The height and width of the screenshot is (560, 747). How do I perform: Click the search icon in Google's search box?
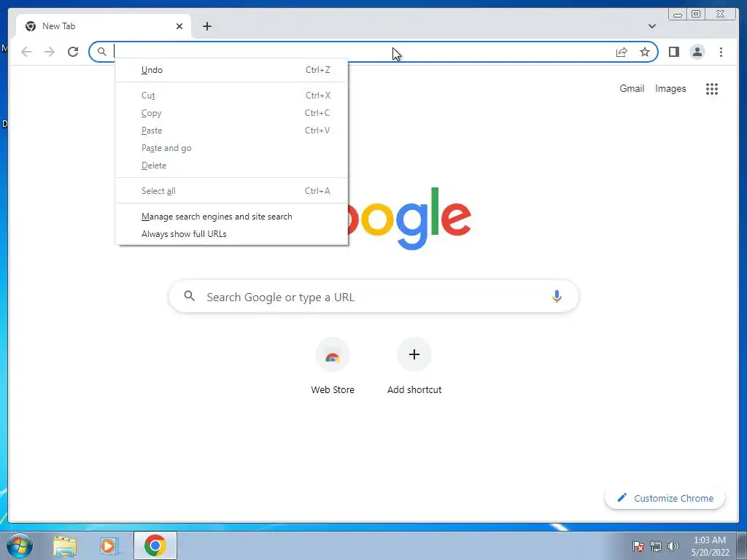189,296
